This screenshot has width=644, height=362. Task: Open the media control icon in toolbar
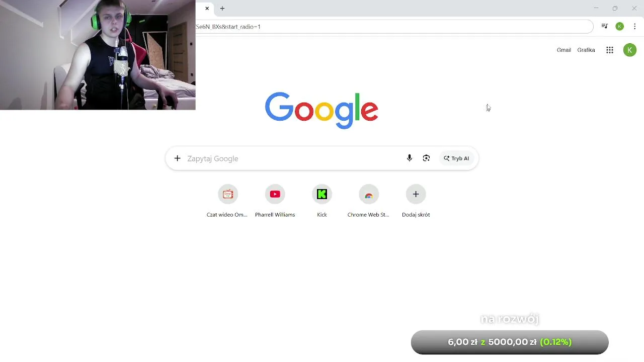605,26
